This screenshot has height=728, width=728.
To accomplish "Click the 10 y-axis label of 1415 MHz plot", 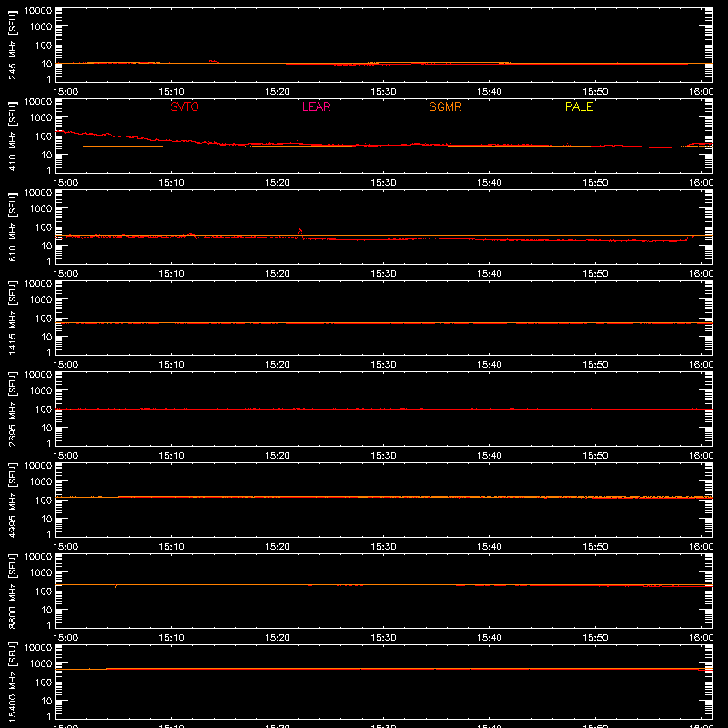I will tap(47, 337).
